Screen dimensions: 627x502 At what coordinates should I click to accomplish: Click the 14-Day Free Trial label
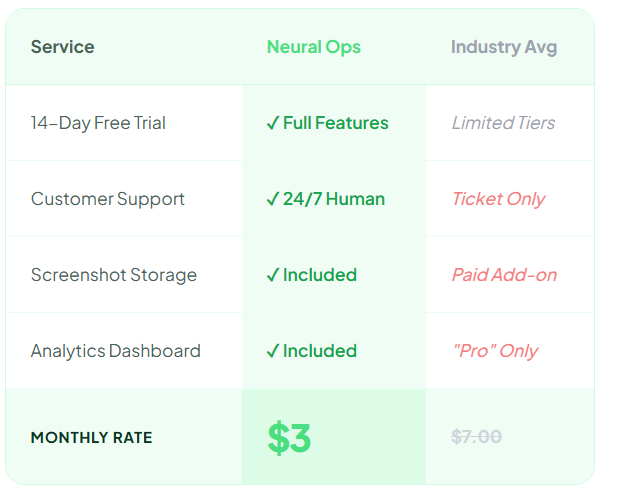(x=98, y=123)
